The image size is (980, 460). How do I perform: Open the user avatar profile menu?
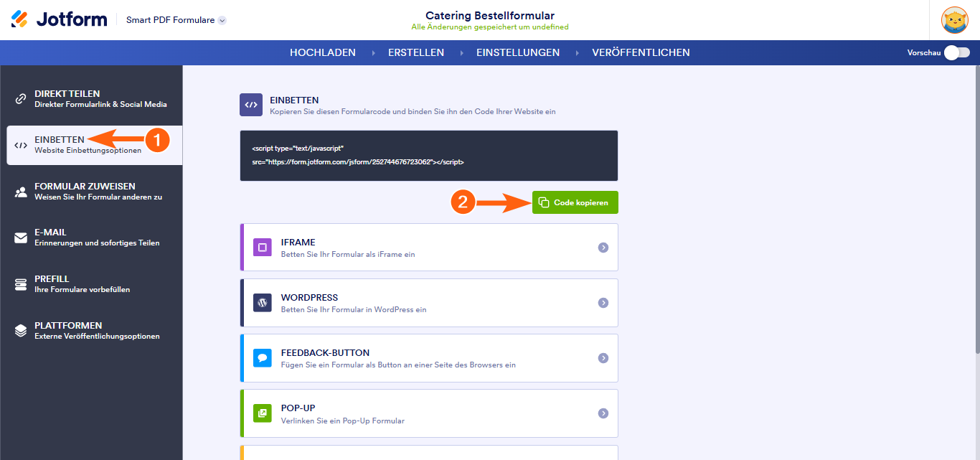(x=955, y=20)
